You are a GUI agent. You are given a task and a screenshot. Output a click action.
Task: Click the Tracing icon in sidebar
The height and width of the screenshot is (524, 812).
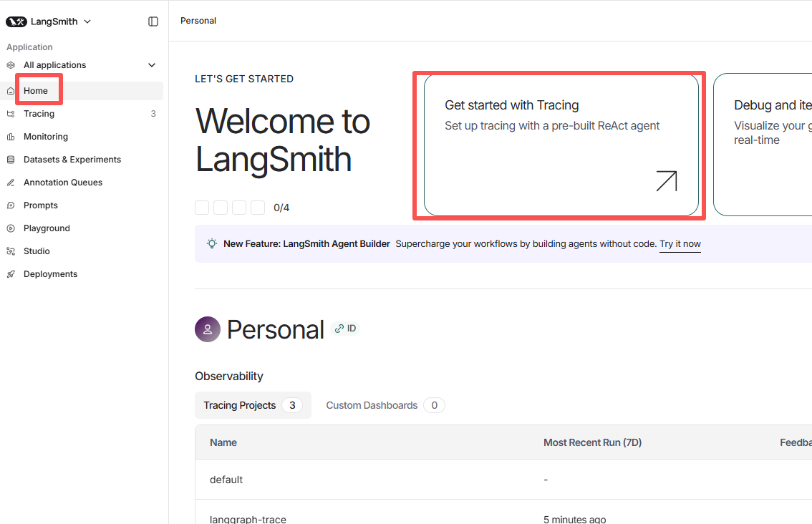pyautogui.click(x=11, y=114)
